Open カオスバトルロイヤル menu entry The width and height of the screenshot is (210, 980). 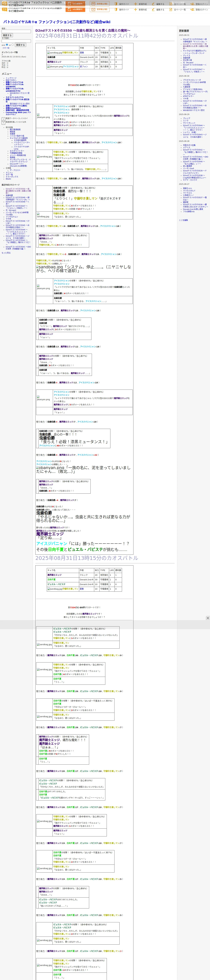point(15,97)
